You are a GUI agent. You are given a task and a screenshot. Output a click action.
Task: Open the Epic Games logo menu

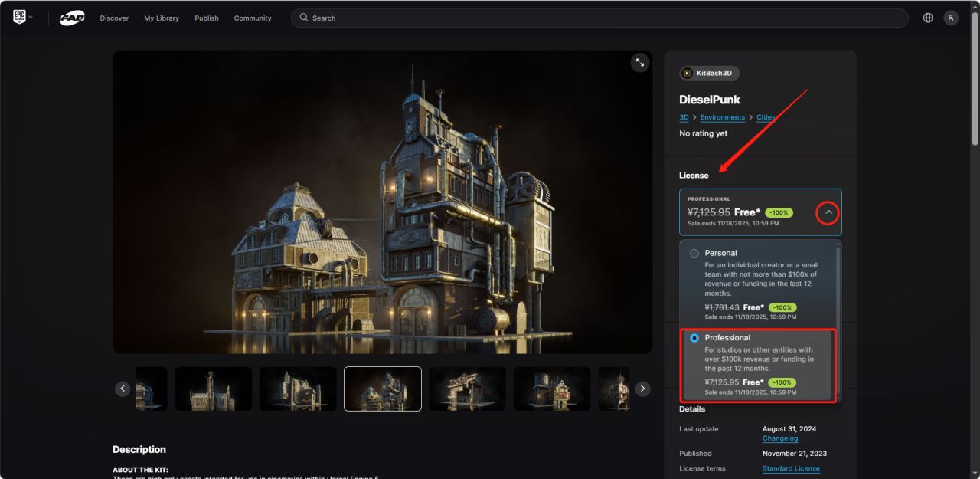coord(19,17)
